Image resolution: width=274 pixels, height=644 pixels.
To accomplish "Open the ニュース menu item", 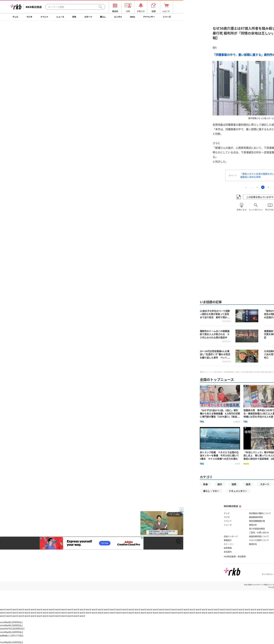I will [60, 17].
